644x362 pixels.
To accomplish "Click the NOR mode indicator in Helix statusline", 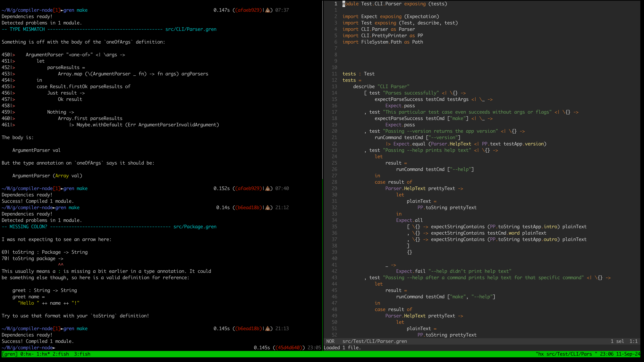I will [330, 341].
